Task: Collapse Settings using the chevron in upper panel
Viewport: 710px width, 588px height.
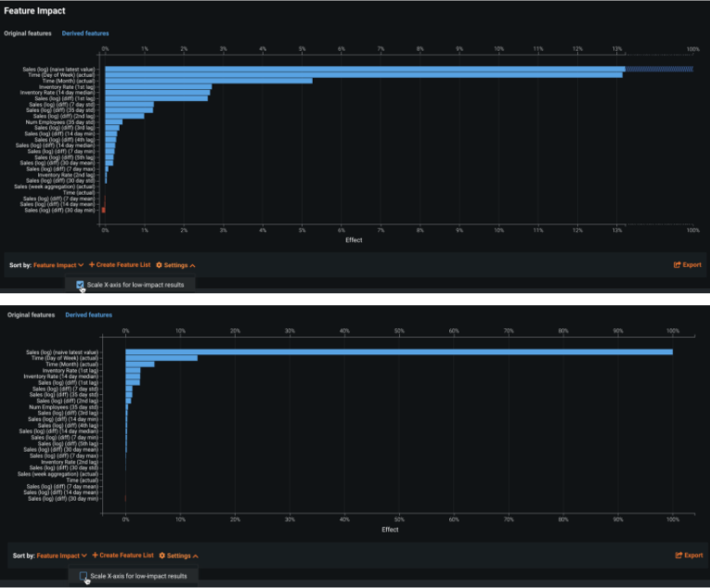Action: point(192,265)
